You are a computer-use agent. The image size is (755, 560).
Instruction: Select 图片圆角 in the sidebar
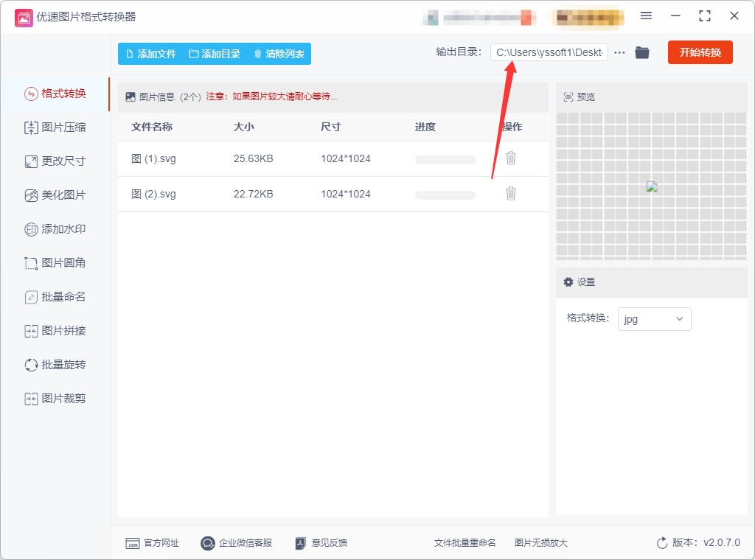coord(55,262)
